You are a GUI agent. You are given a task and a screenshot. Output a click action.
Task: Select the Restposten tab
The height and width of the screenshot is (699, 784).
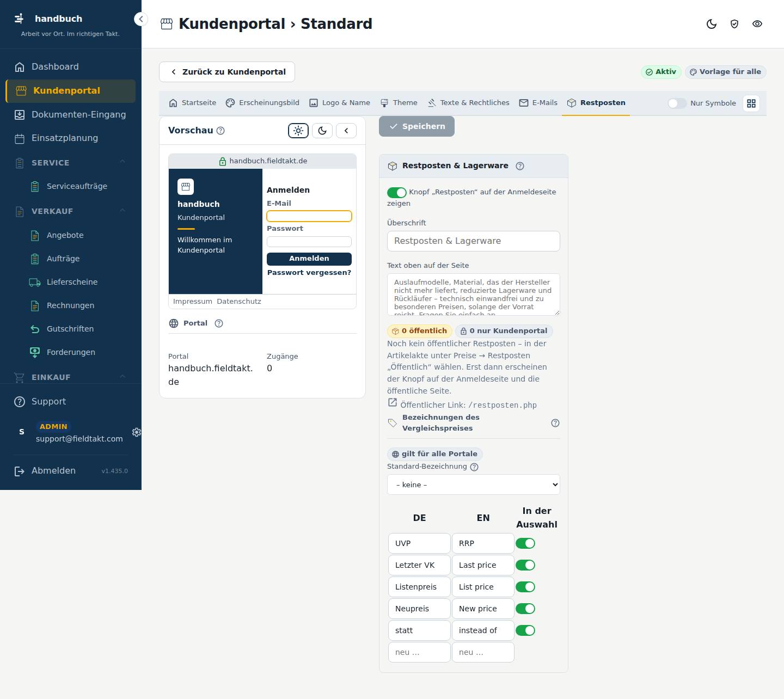596,103
